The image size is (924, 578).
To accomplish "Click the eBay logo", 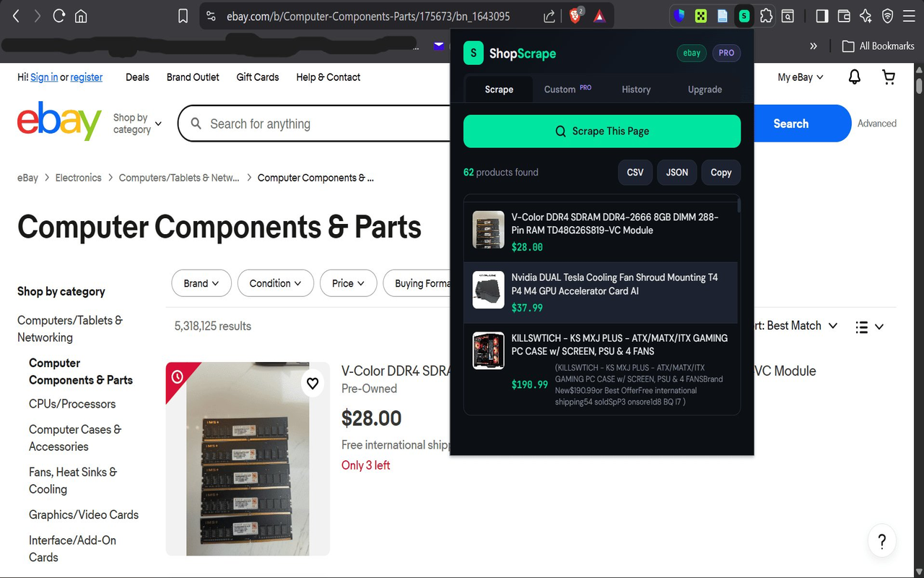I will point(59,122).
